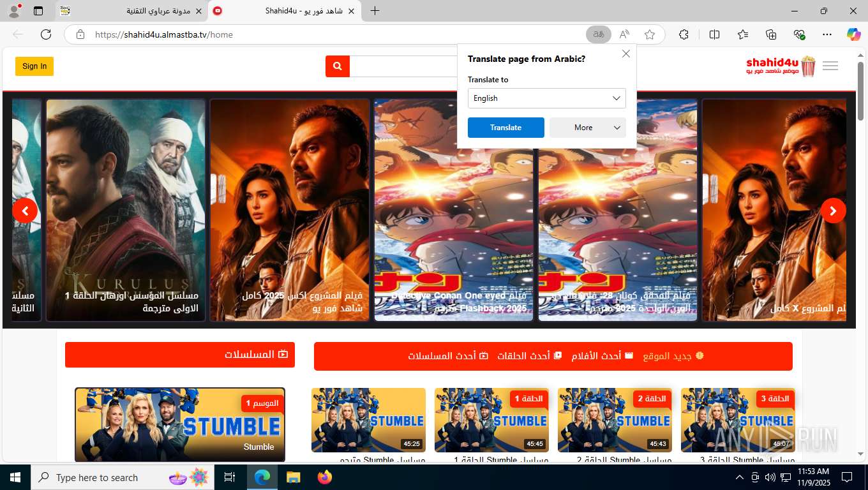
Task: Close the Shahid4u tab
Action: 352,11
